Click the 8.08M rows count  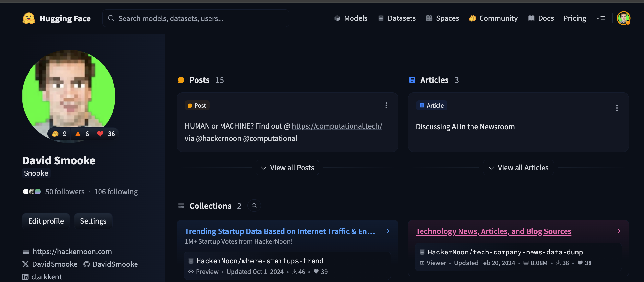pyautogui.click(x=539, y=263)
